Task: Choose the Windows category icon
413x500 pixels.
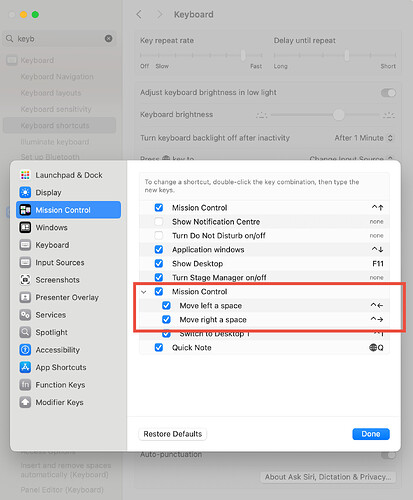Action: (25, 227)
